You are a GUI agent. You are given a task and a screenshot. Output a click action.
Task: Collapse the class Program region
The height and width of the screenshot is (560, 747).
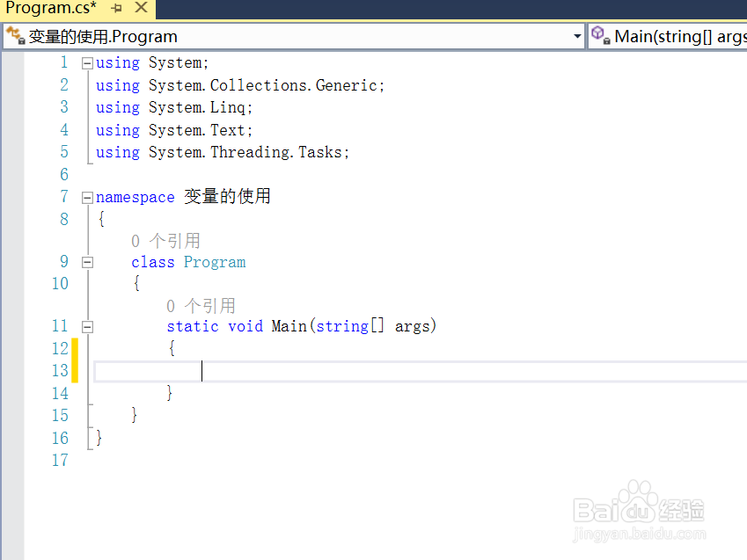click(85, 261)
